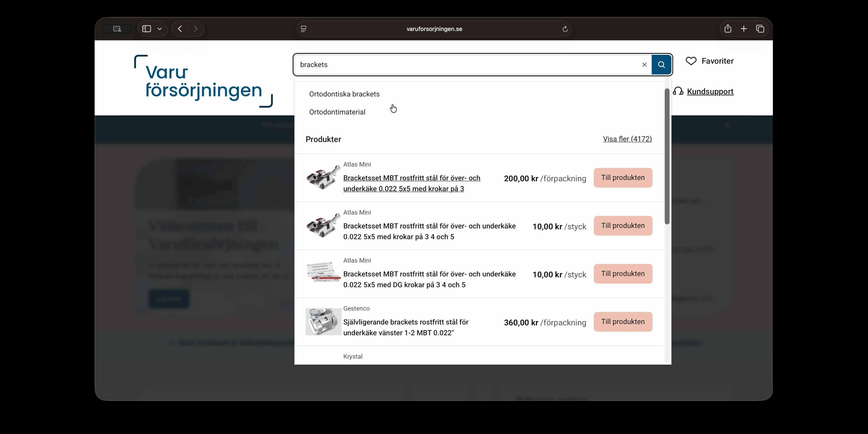Select suggestion Ortodontiska brackets
The width and height of the screenshot is (868, 434).
point(344,94)
